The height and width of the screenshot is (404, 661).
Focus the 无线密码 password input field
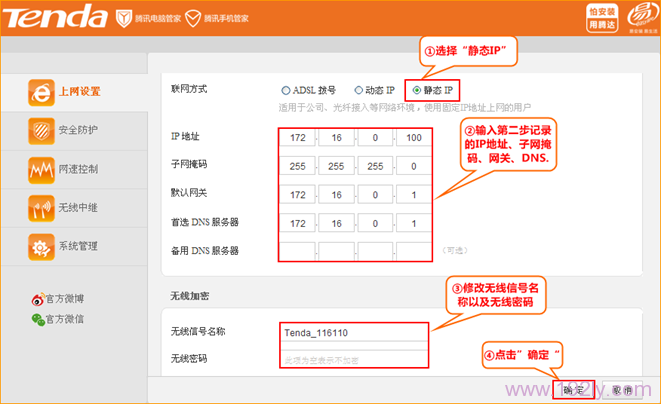click(x=353, y=357)
